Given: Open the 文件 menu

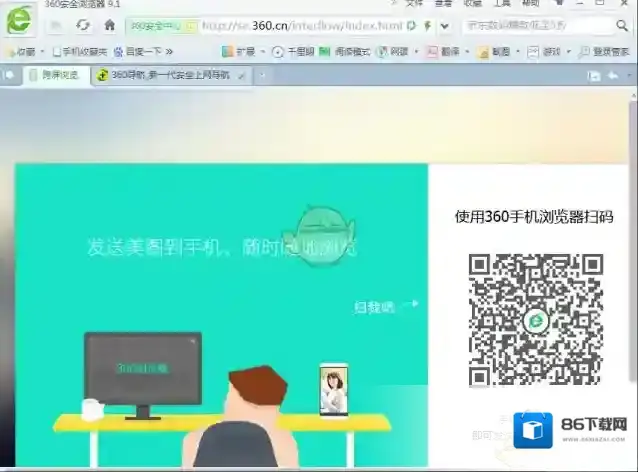Looking at the screenshot, I should (414, 3).
